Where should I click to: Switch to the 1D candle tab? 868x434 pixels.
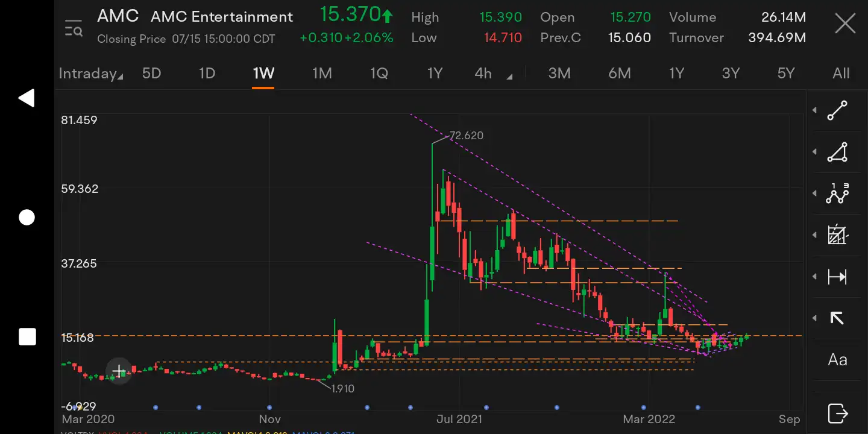point(207,74)
